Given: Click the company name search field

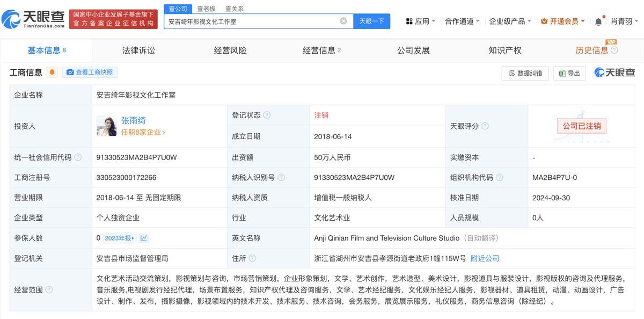Looking at the screenshot, I should click(x=252, y=21).
